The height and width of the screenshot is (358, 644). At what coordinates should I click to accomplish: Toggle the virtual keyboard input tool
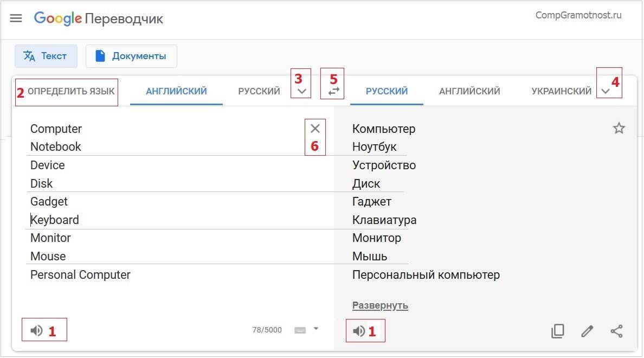point(300,330)
